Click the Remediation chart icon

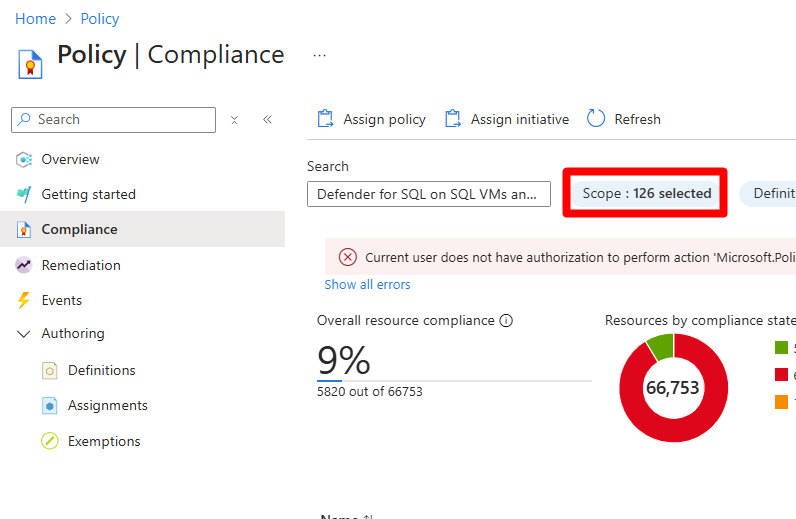(x=24, y=265)
